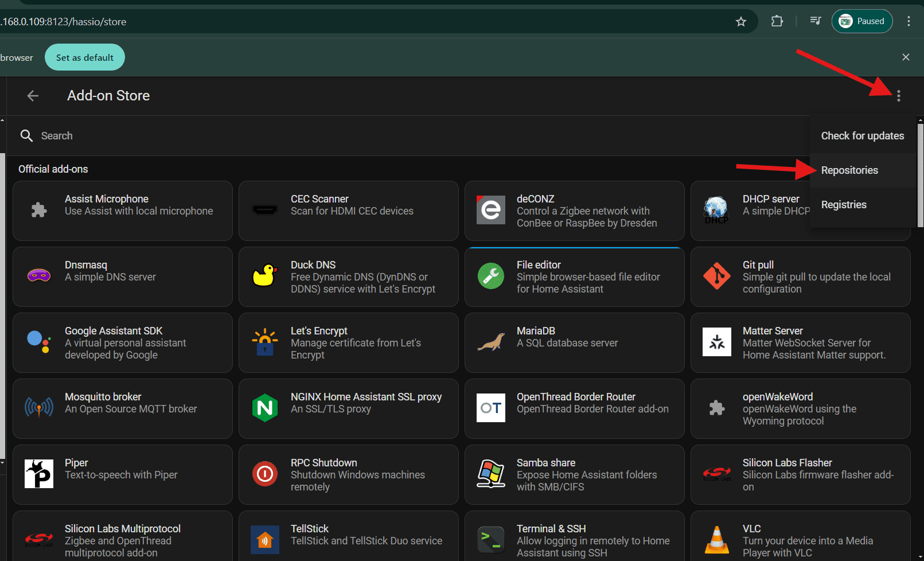
Task: Open the browser extensions puzzle icon
Action: pyautogui.click(x=777, y=22)
